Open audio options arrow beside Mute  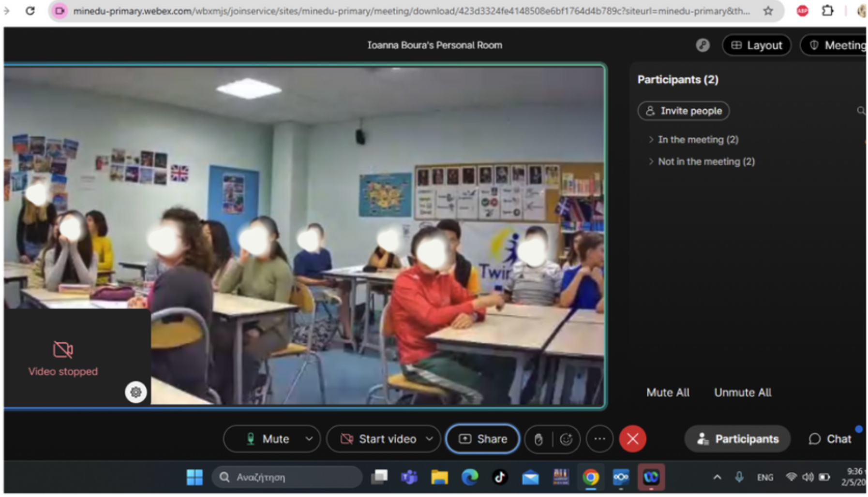point(309,439)
